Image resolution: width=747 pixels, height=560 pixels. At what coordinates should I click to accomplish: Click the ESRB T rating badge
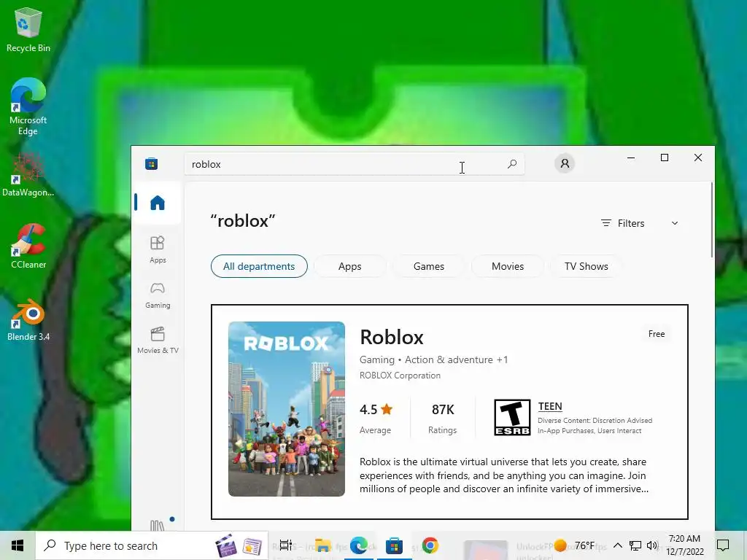click(512, 418)
